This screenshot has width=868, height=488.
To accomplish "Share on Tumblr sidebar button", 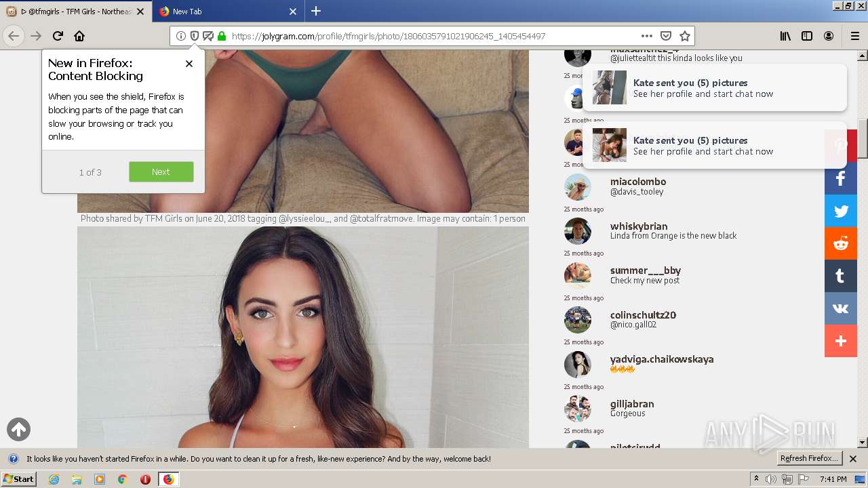I will (x=841, y=276).
